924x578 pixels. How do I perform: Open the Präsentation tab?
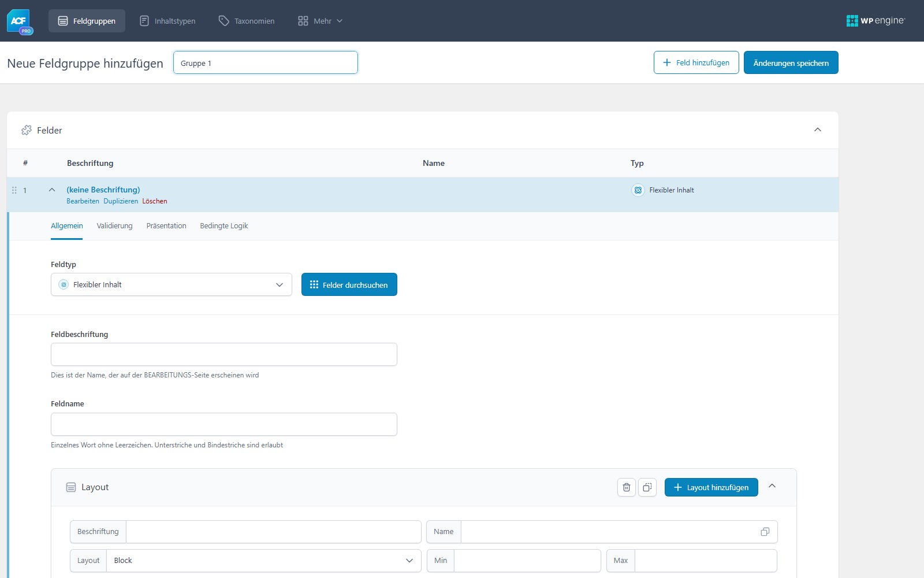[x=166, y=225]
